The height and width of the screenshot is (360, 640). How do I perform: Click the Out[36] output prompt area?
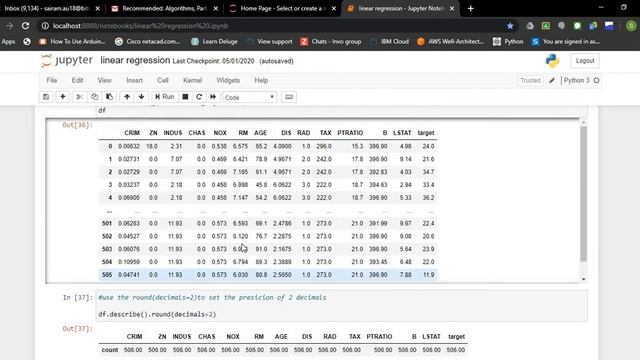point(77,125)
